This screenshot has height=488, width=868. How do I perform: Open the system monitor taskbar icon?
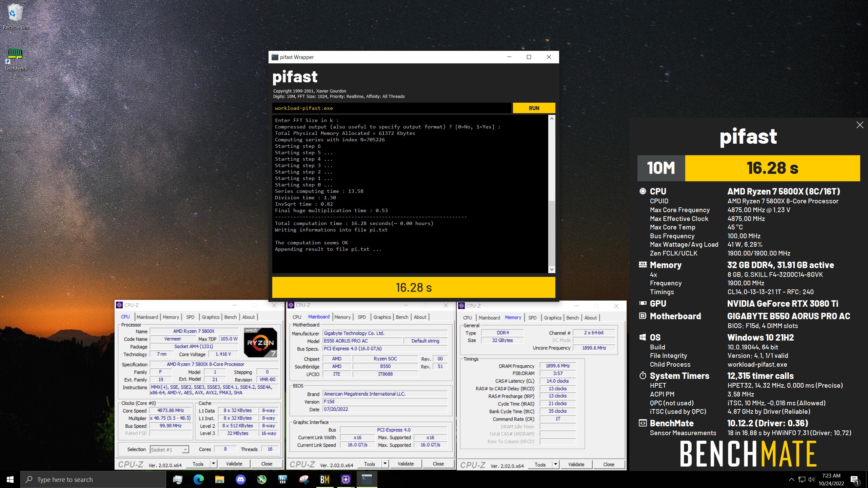tap(178, 480)
